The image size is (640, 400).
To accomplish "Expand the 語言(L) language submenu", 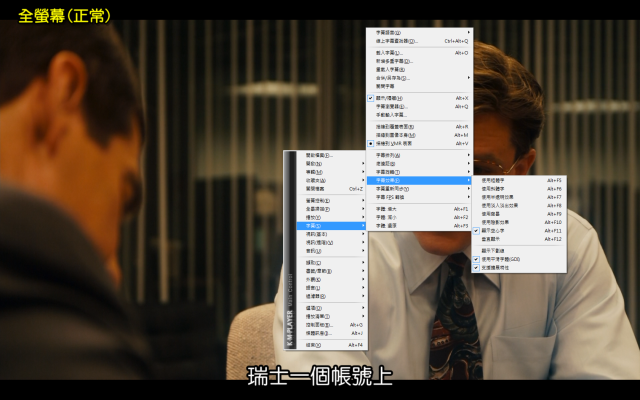I will pyautogui.click(x=331, y=288).
